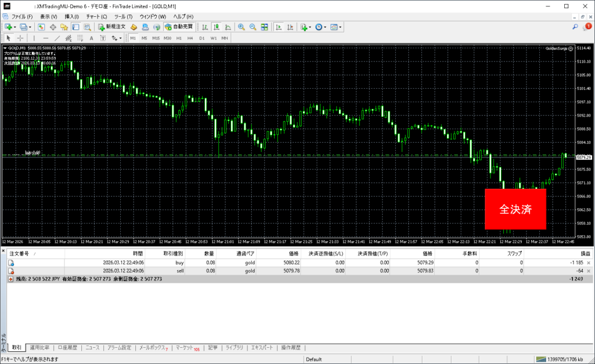
Task: Switch to the M5 timeframe
Action: pyautogui.click(x=144, y=38)
